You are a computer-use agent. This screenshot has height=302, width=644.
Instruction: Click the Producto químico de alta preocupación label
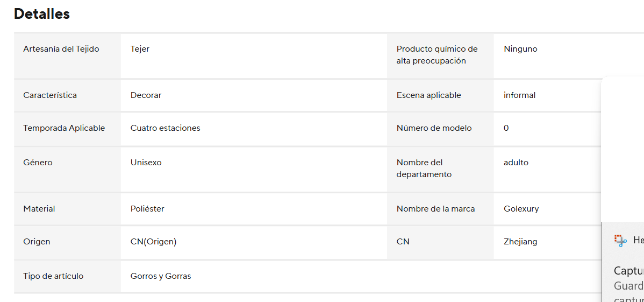(437, 55)
